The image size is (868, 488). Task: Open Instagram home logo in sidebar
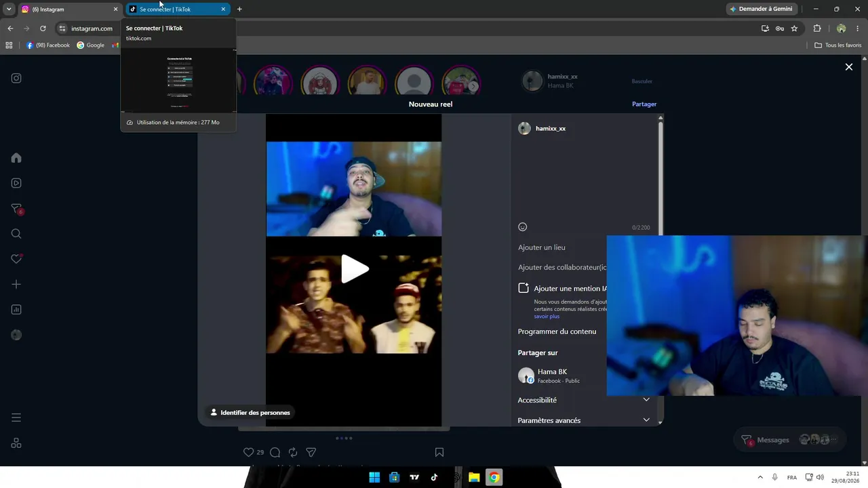click(x=16, y=78)
